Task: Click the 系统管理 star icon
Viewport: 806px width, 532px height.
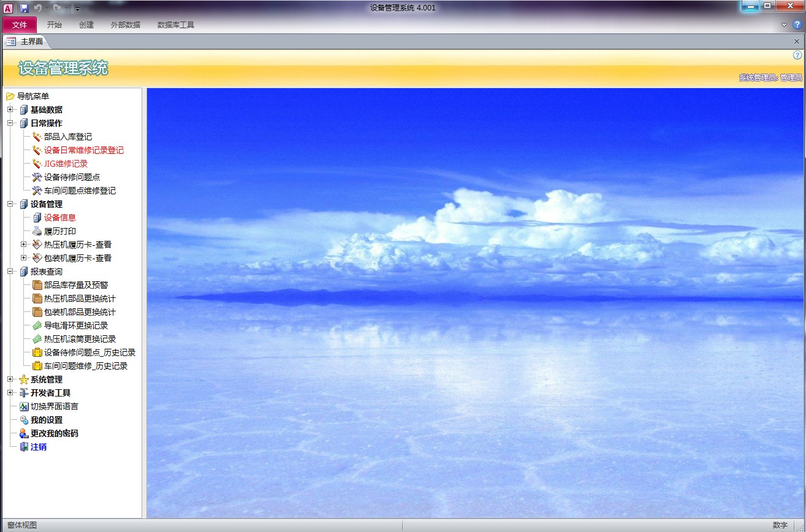Action: [24, 379]
